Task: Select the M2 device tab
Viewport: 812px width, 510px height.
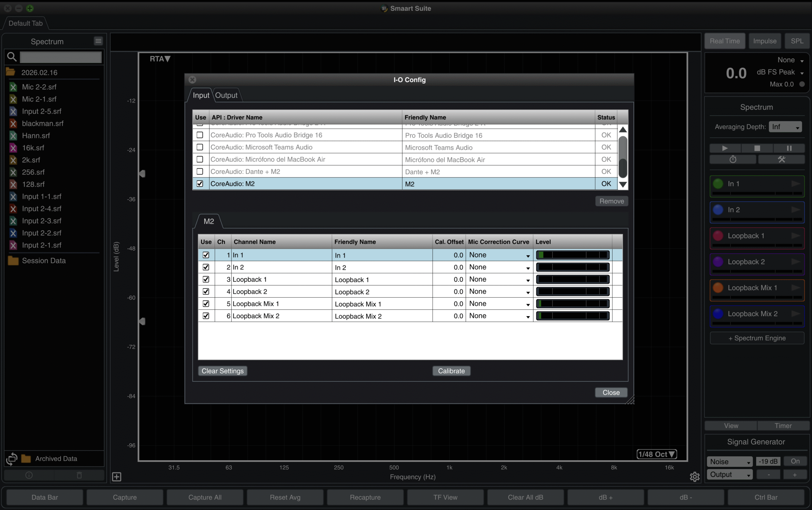Action: (x=209, y=221)
